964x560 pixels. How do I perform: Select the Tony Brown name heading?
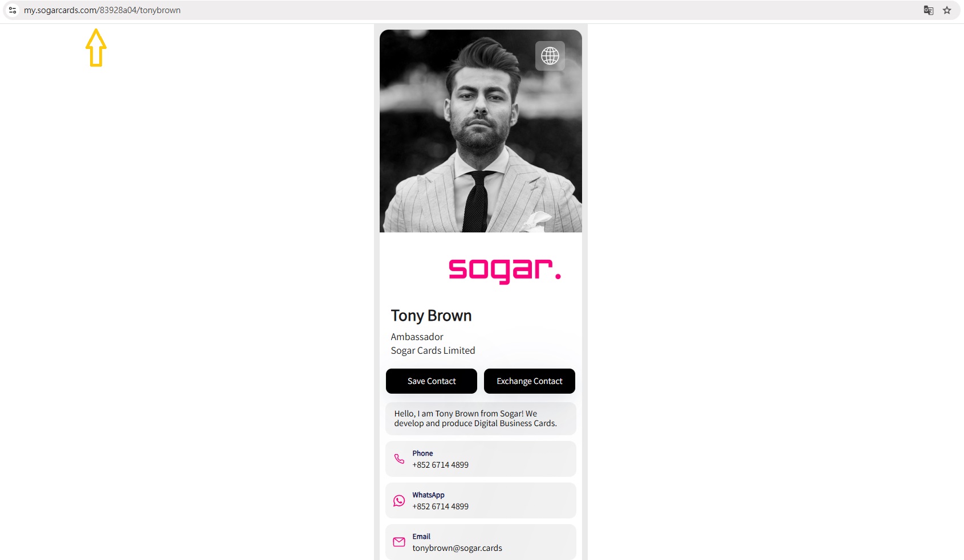(431, 316)
